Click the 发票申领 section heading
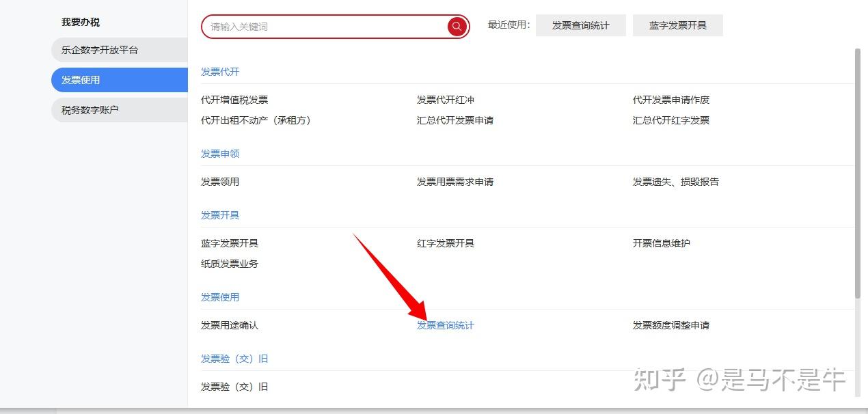 [220, 154]
